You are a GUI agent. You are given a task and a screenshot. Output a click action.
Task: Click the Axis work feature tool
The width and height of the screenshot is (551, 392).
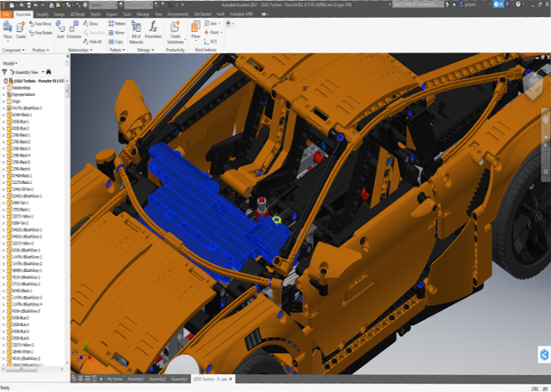(x=212, y=23)
